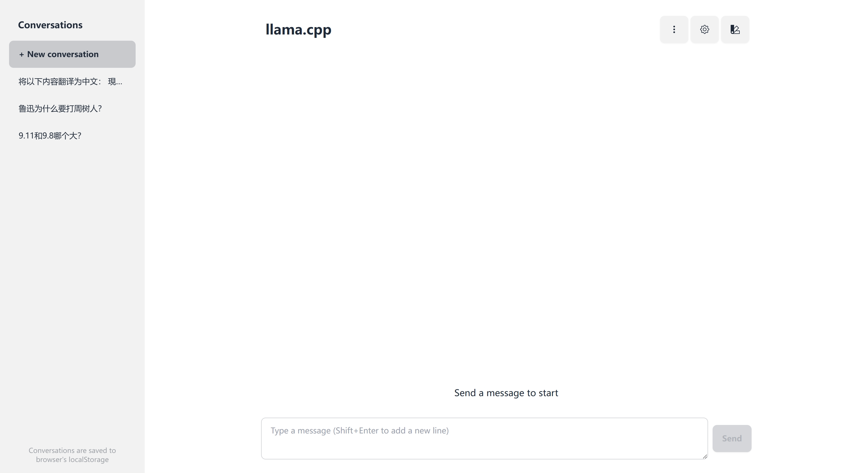Click the color palette themes icon
The width and height of the screenshot is (868, 473).
point(735,29)
